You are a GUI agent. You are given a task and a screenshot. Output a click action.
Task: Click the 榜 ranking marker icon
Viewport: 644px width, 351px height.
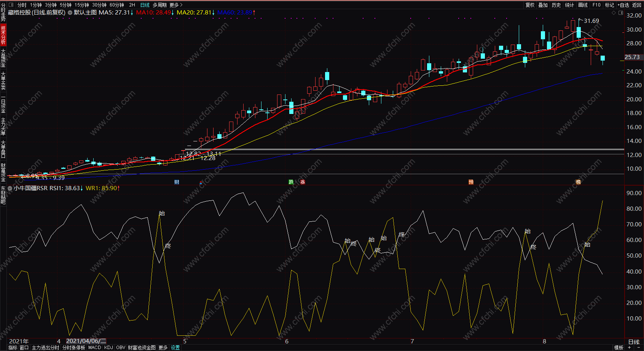click(578, 182)
